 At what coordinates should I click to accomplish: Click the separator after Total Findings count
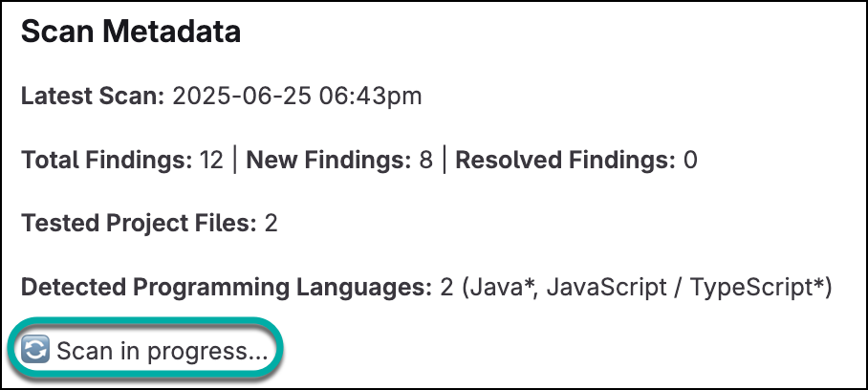point(234,160)
